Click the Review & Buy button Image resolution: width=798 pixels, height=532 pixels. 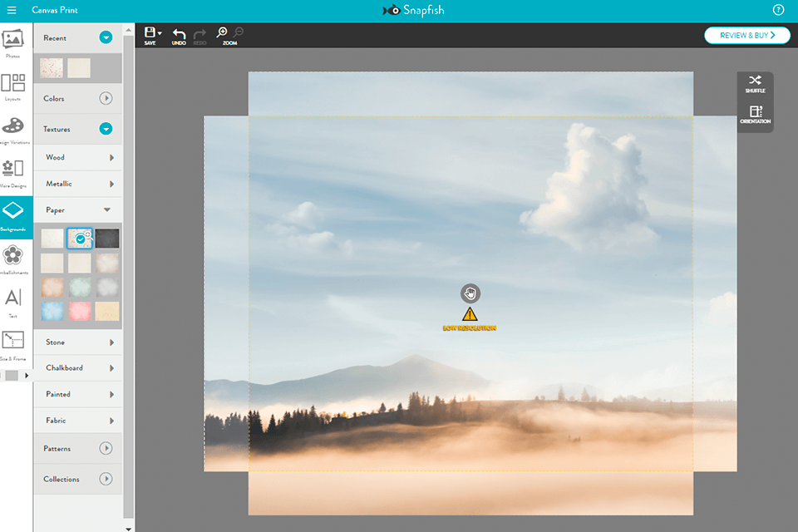pos(747,35)
